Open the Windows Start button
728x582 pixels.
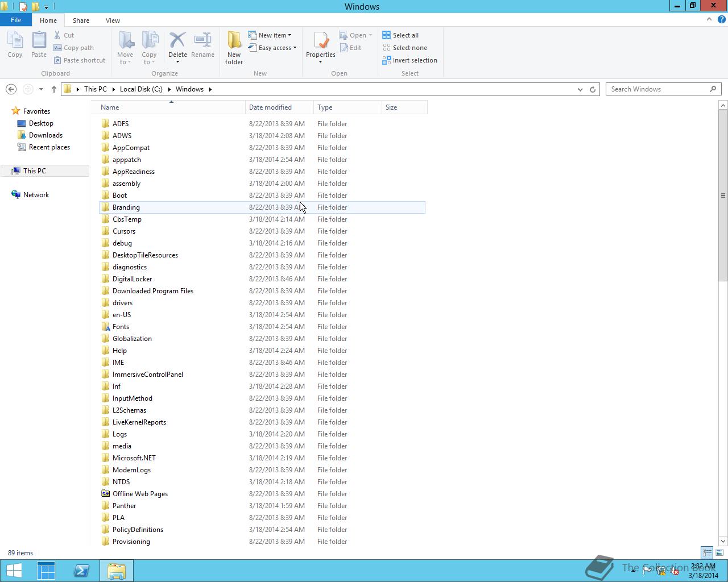[x=14, y=571]
